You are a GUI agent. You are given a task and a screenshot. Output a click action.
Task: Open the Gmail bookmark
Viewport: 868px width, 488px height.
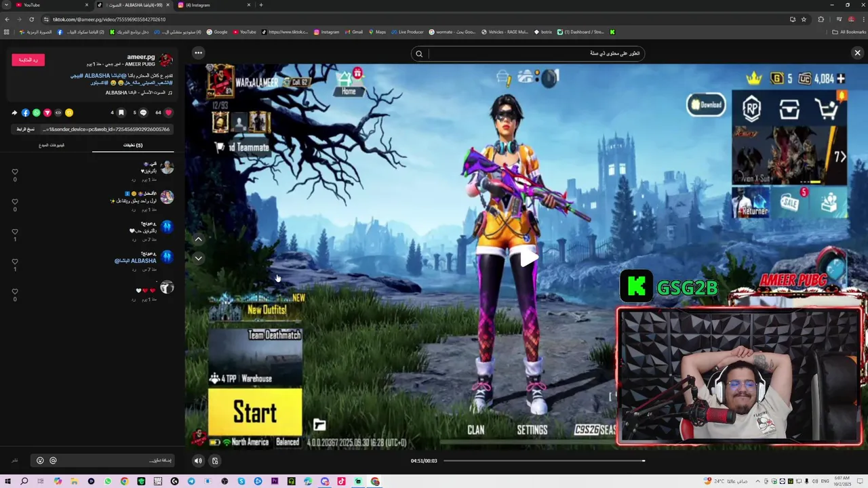pyautogui.click(x=353, y=32)
